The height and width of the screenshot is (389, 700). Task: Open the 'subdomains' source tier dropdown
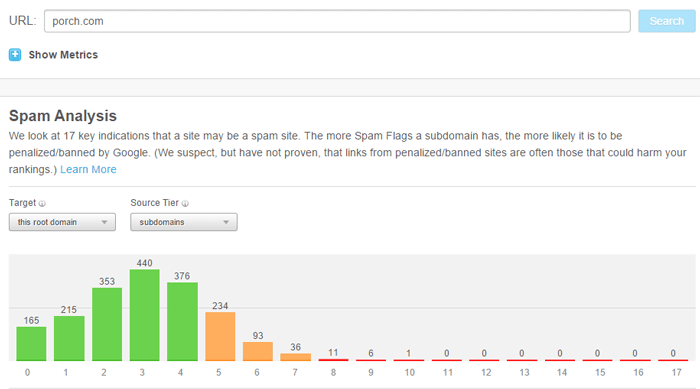[x=183, y=222]
